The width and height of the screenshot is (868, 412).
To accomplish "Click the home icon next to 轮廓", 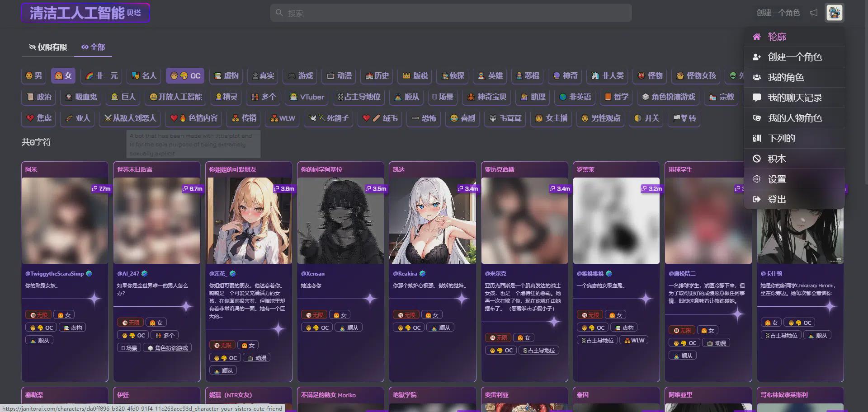I will point(757,37).
